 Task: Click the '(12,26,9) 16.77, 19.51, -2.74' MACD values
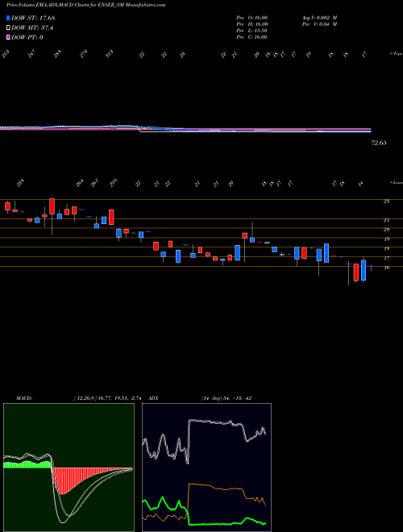coord(110,398)
